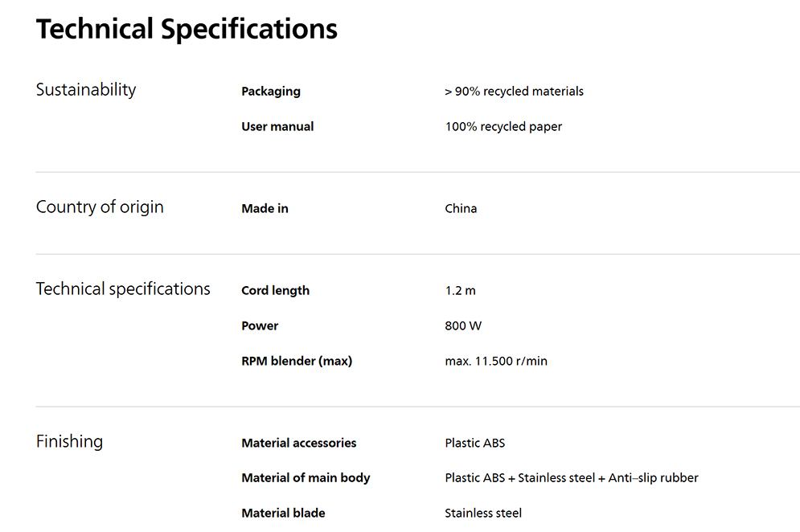Select the Material blade label
This screenshot has height=532, width=800.
point(283,514)
